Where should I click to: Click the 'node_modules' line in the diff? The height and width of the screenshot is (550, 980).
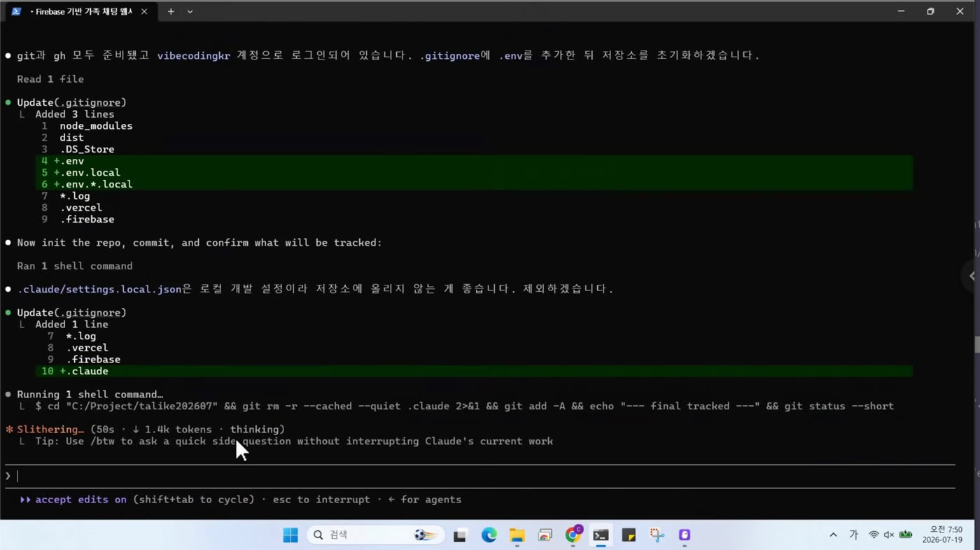click(x=96, y=126)
